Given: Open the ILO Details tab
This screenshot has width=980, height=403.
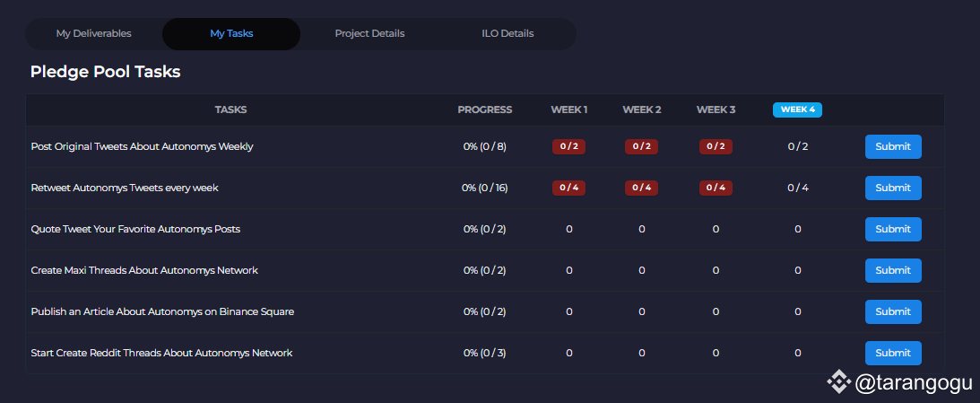Looking at the screenshot, I should click(x=507, y=34).
